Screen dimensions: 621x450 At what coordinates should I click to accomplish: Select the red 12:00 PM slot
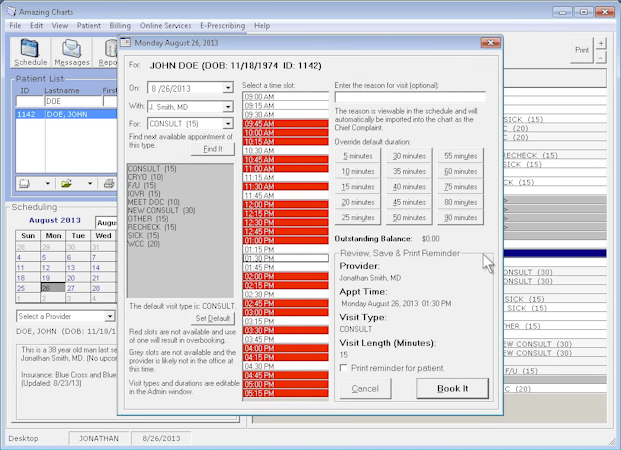pyautogui.click(x=286, y=204)
